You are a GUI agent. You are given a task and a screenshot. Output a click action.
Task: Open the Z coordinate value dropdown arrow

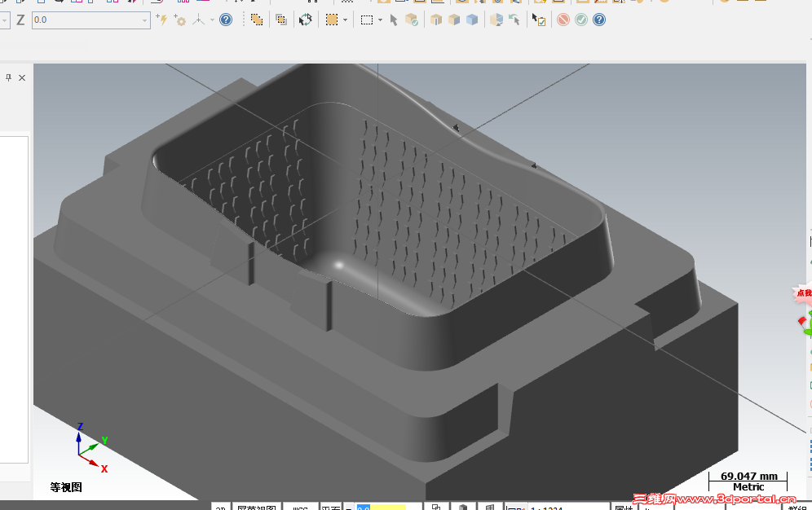[x=144, y=20]
